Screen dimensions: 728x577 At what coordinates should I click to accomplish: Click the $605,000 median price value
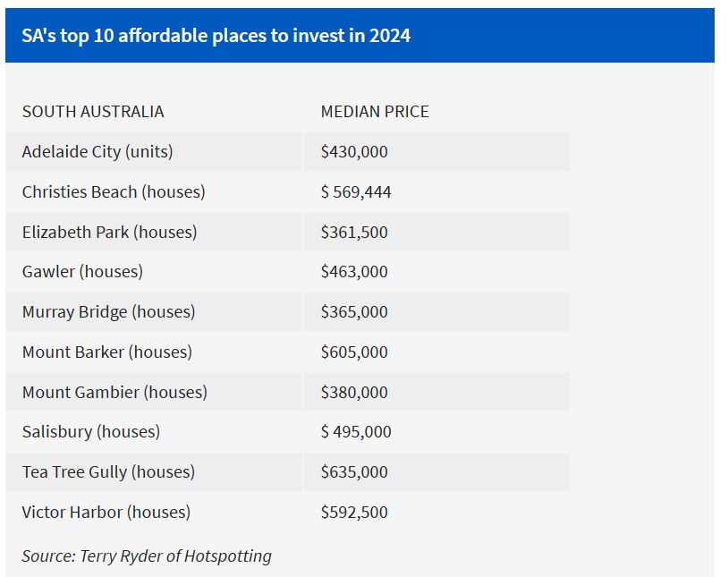point(354,352)
